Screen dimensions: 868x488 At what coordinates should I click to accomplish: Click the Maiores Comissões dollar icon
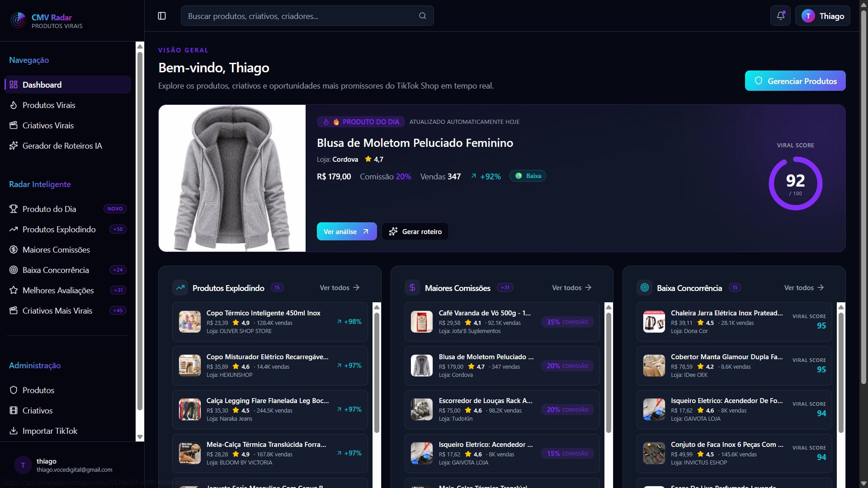(x=14, y=249)
